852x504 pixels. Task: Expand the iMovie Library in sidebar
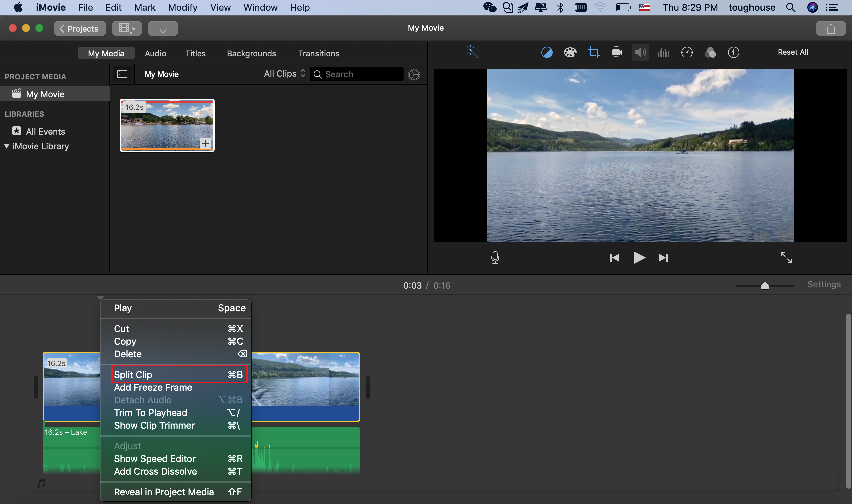[x=7, y=146]
